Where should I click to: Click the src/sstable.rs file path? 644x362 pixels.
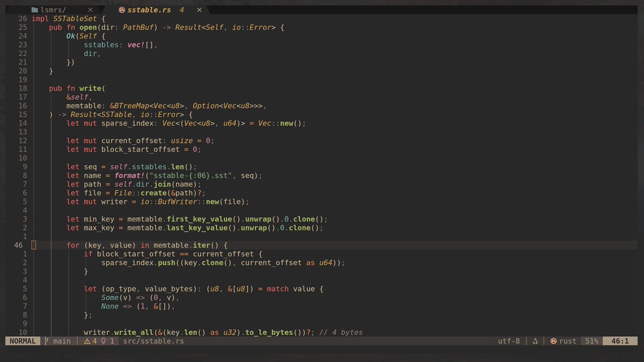coord(153,341)
